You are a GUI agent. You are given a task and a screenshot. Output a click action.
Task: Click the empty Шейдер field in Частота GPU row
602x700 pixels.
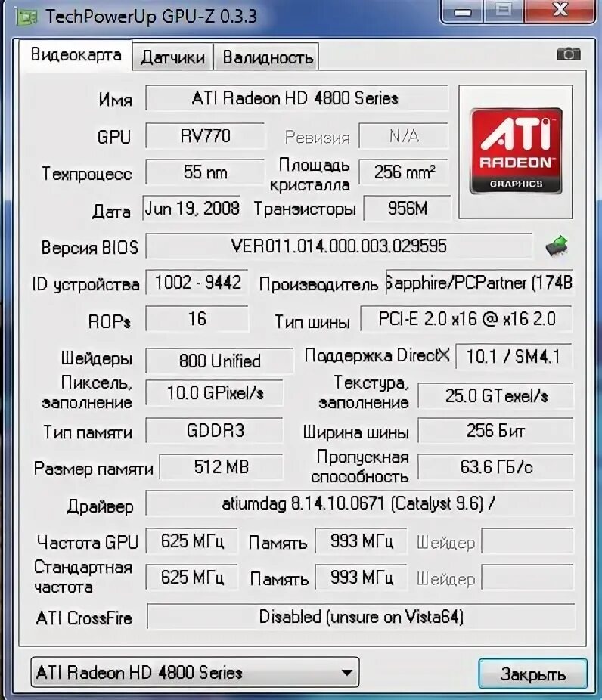point(527,541)
